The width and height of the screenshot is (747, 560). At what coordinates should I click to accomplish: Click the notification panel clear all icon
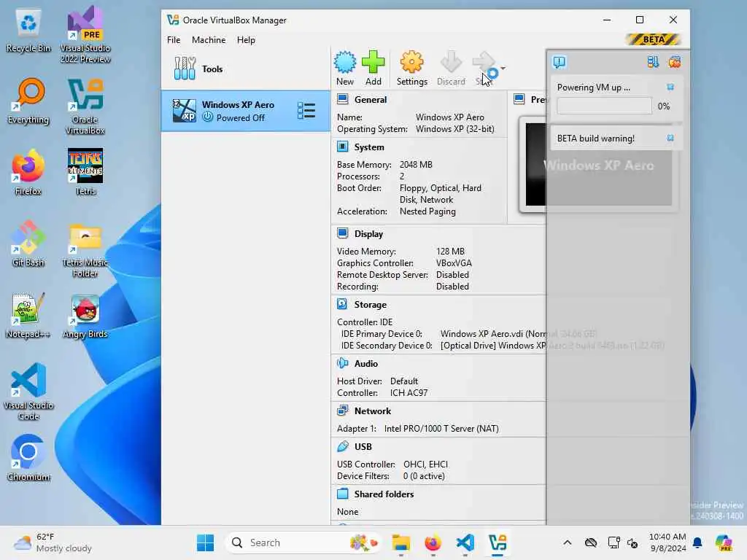[x=675, y=62]
